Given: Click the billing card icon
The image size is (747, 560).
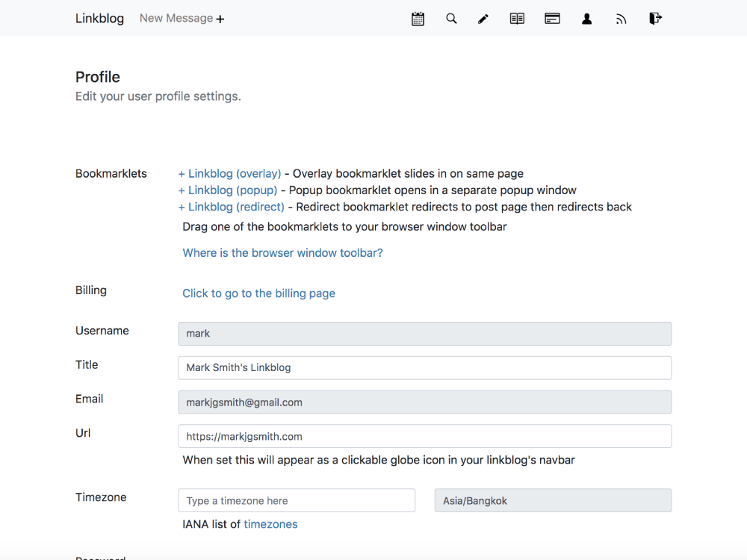Looking at the screenshot, I should (x=552, y=19).
